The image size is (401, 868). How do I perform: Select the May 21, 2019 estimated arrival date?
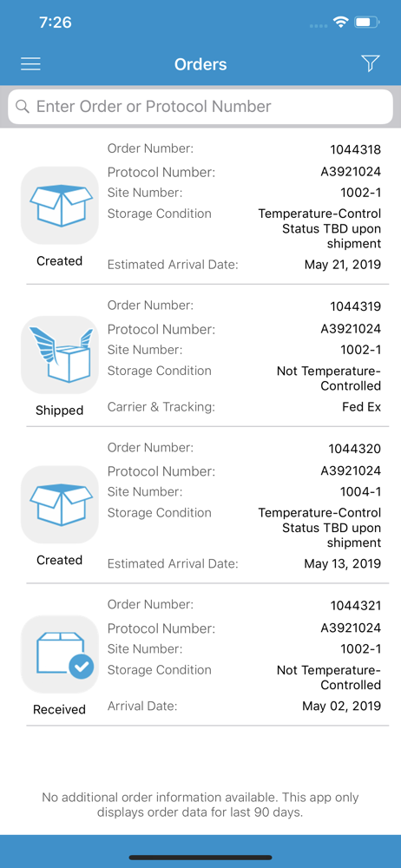click(x=343, y=265)
